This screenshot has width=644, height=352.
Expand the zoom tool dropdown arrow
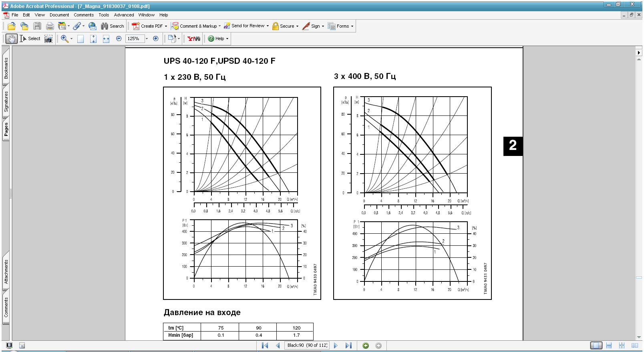pos(71,39)
